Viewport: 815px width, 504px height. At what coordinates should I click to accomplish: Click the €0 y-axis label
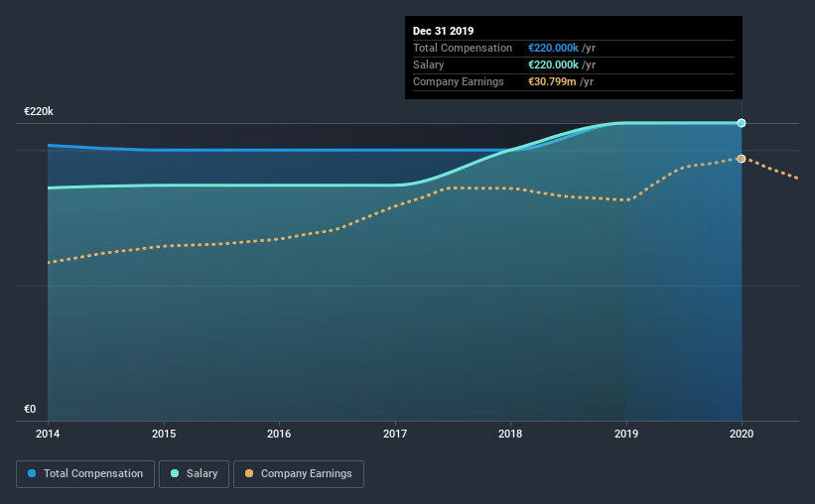tap(30, 409)
